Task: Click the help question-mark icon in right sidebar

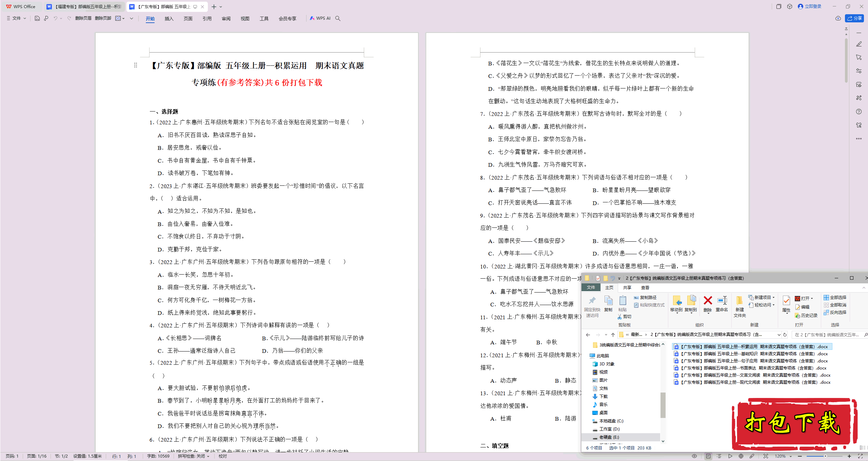Action: pos(859,112)
